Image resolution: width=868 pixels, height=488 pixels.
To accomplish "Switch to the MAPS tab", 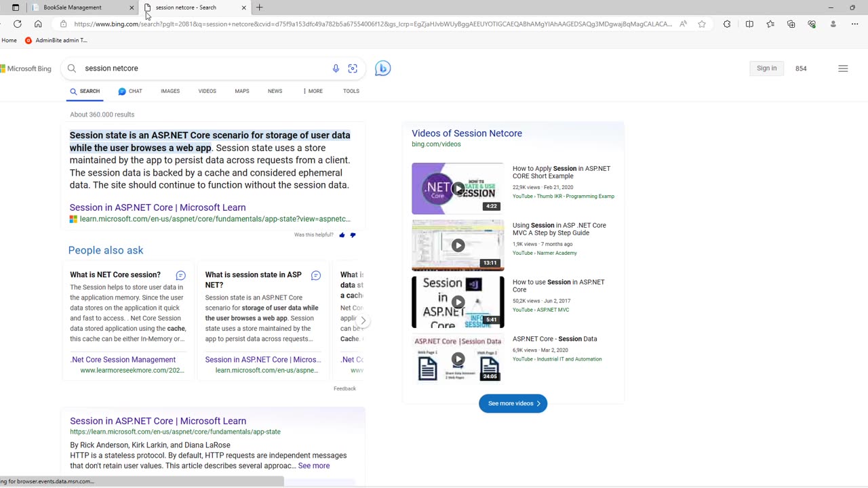I will click(x=242, y=91).
